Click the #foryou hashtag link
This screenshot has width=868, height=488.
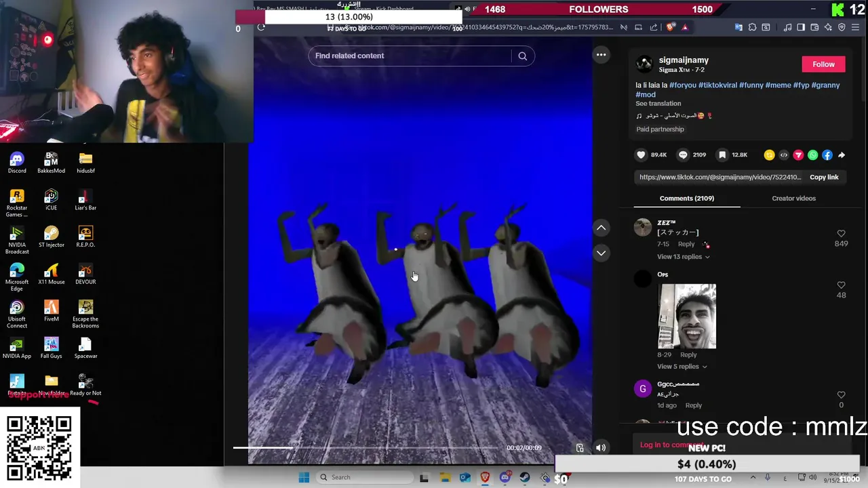(x=683, y=85)
